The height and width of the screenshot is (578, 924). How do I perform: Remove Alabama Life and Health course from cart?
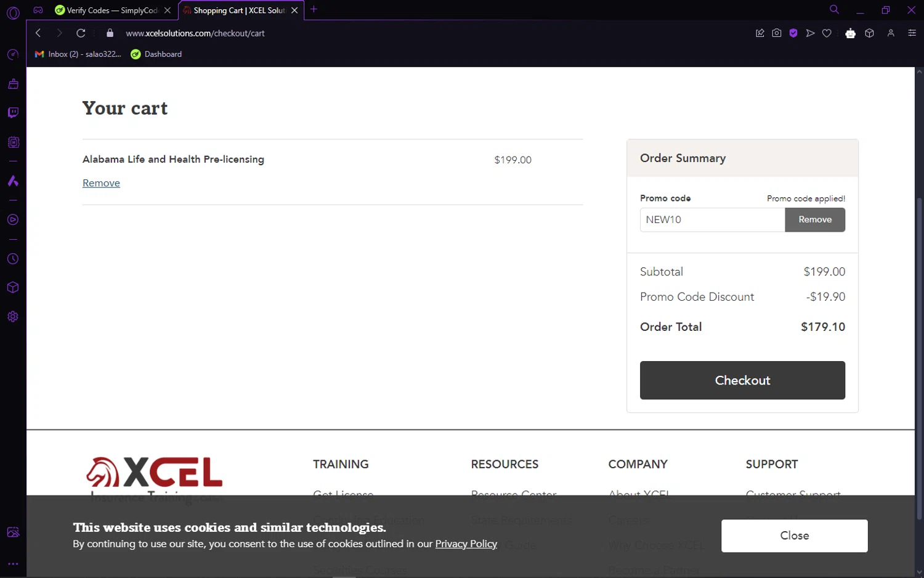[x=101, y=183]
